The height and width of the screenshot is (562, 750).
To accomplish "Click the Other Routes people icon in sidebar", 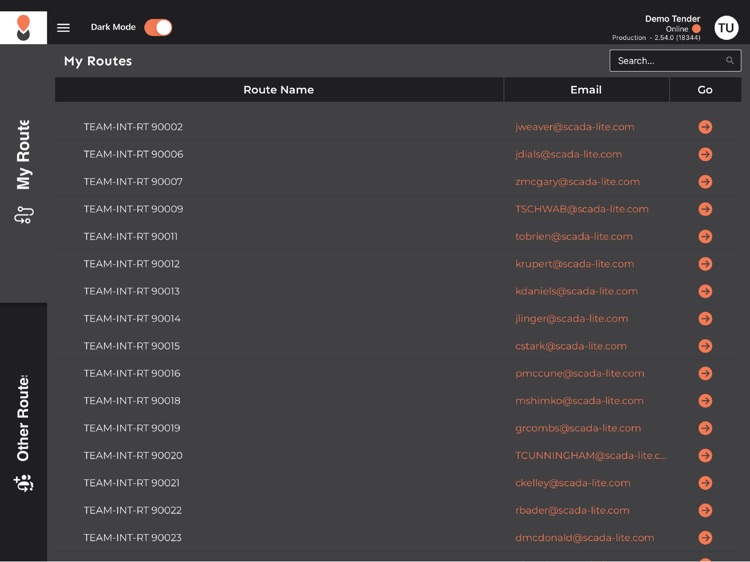I will point(23,483).
